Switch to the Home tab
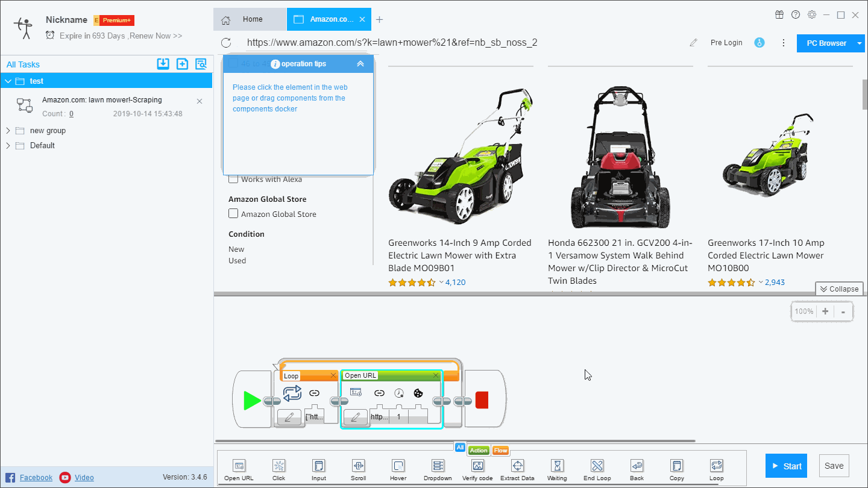 point(250,19)
